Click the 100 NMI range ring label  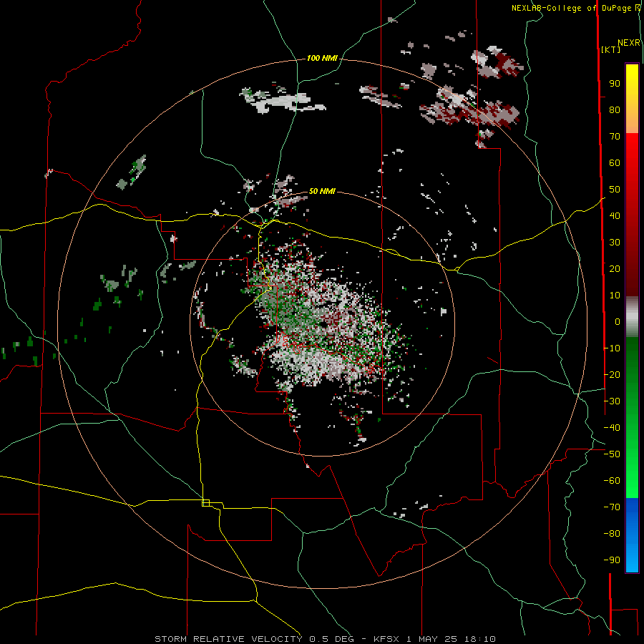(322, 59)
